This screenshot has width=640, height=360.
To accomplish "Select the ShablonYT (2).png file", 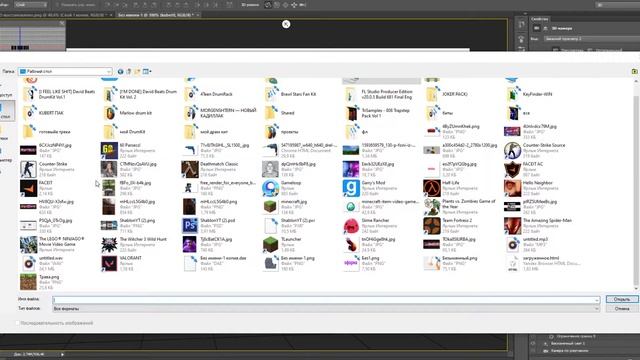I will click(129, 225).
